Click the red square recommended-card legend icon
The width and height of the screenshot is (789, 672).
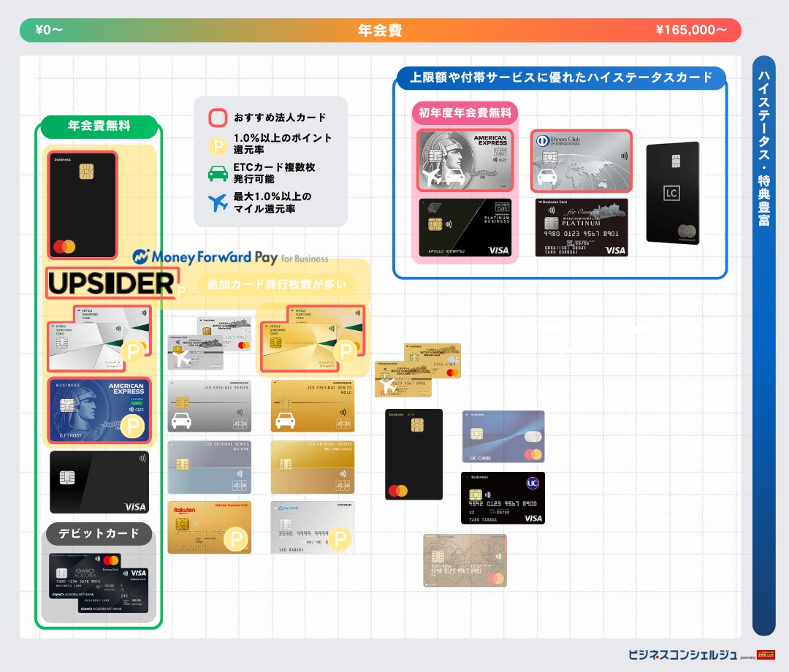pos(218,118)
